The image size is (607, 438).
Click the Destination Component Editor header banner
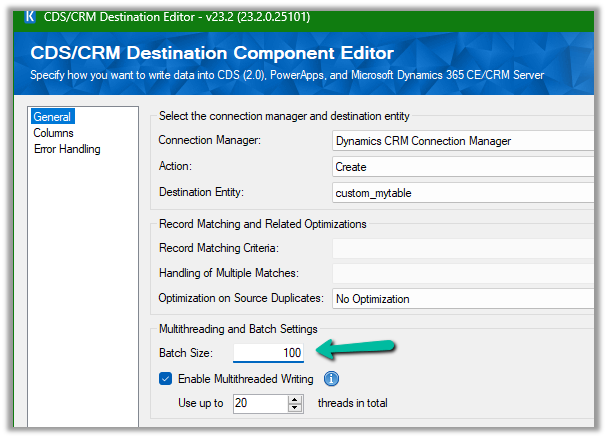300,60
